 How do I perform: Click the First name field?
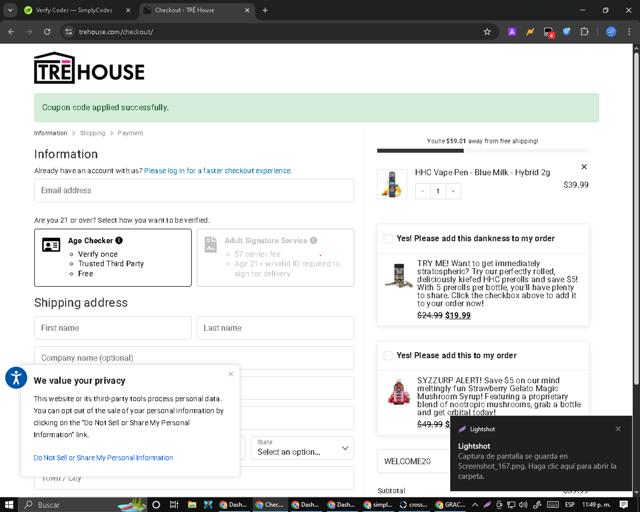pos(113,328)
